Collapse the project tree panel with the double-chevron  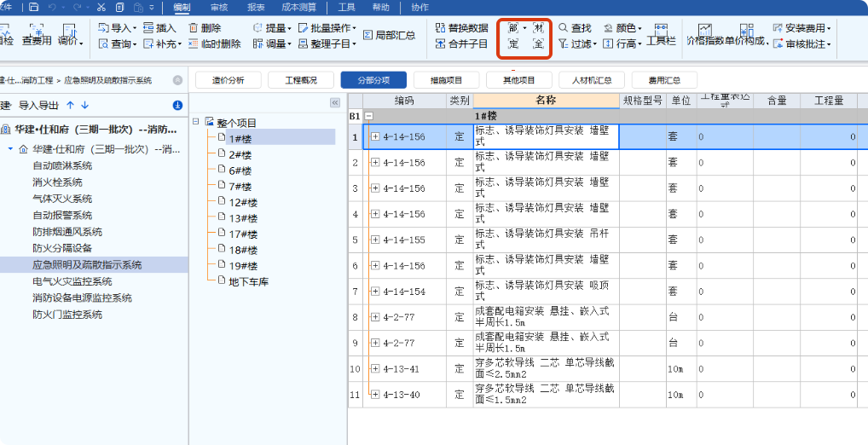click(x=335, y=103)
